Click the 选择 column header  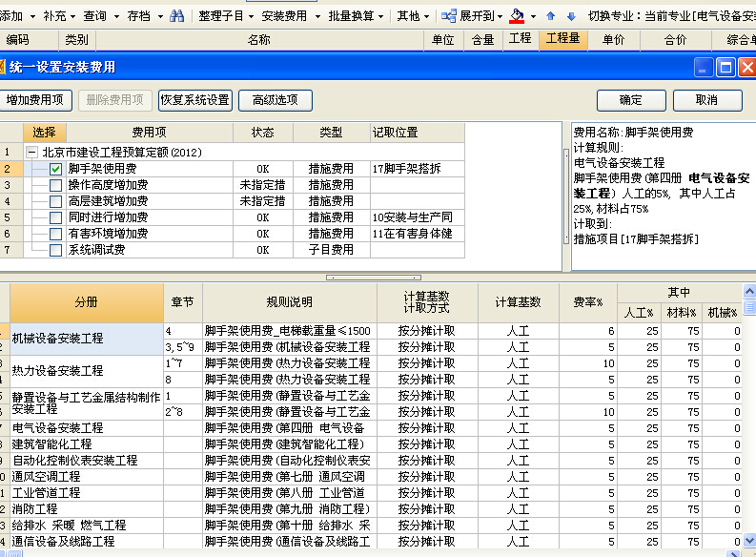pos(45,133)
